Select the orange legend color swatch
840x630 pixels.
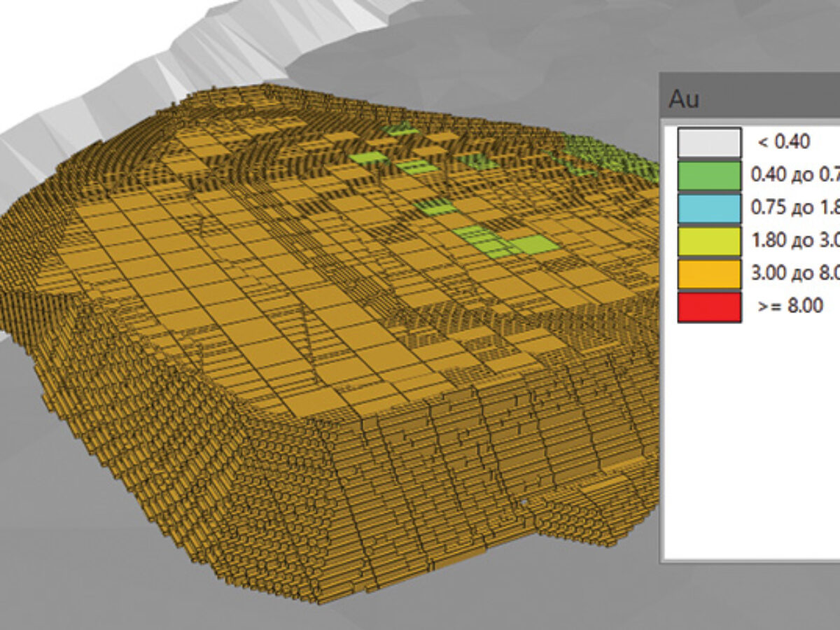click(708, 274)
